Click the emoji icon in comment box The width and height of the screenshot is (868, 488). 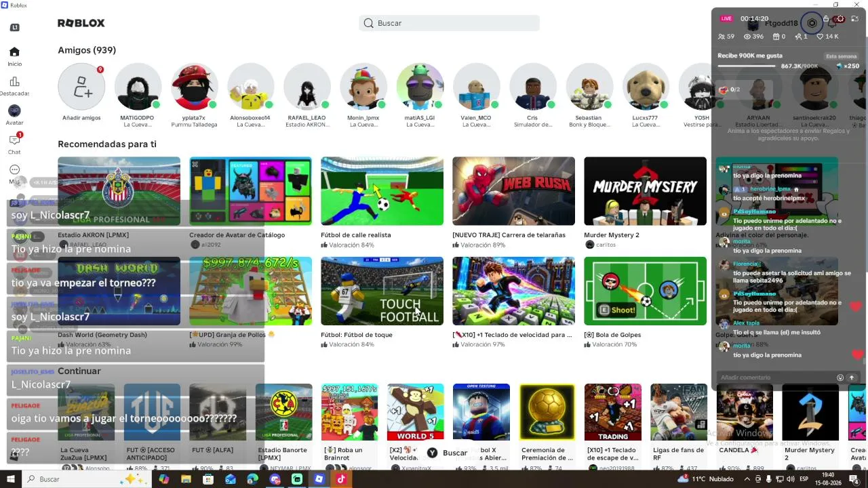[840, 378]
